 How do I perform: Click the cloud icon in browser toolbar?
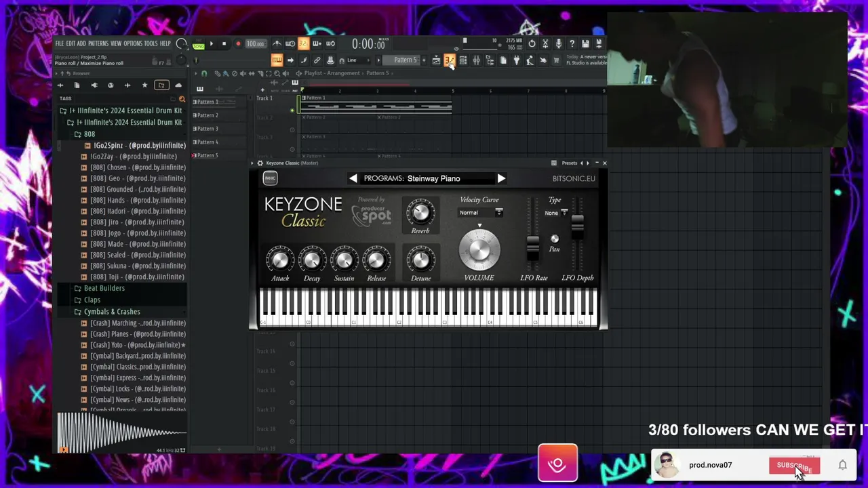pyautogui.click(x=178, y=85)
